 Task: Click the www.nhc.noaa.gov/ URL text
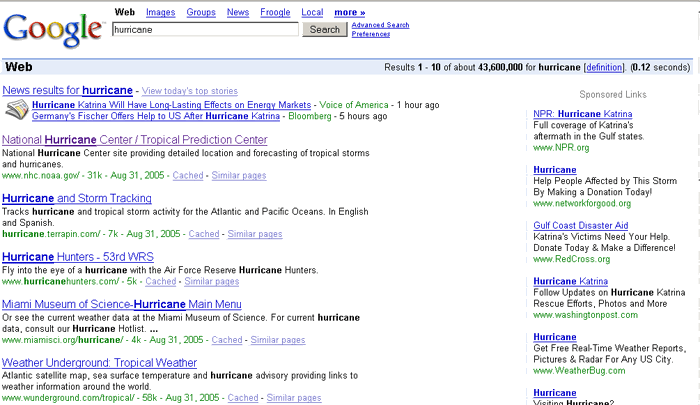tap(41, 175)
